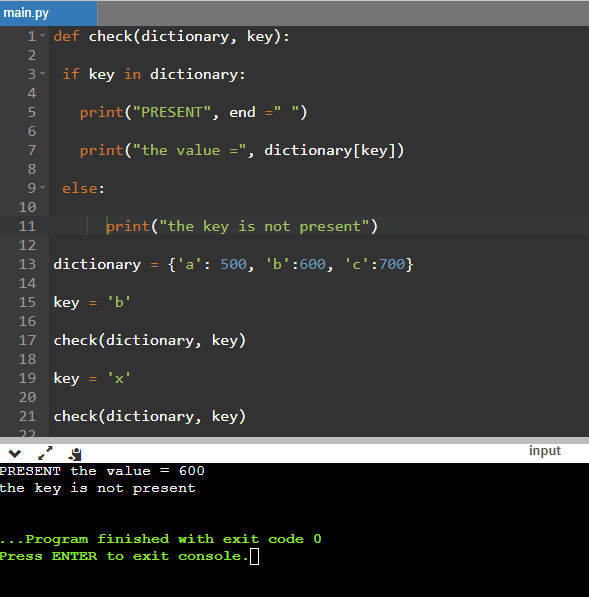This screenshot has width=589, height=597.
Task: Switch to the input console tab
Action: pos(544,450)
